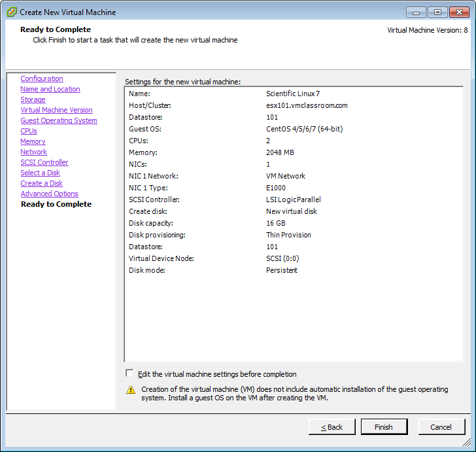Navigate to the Network step
This screenshot has height=452, width=476.
click(x=33, y=152)
